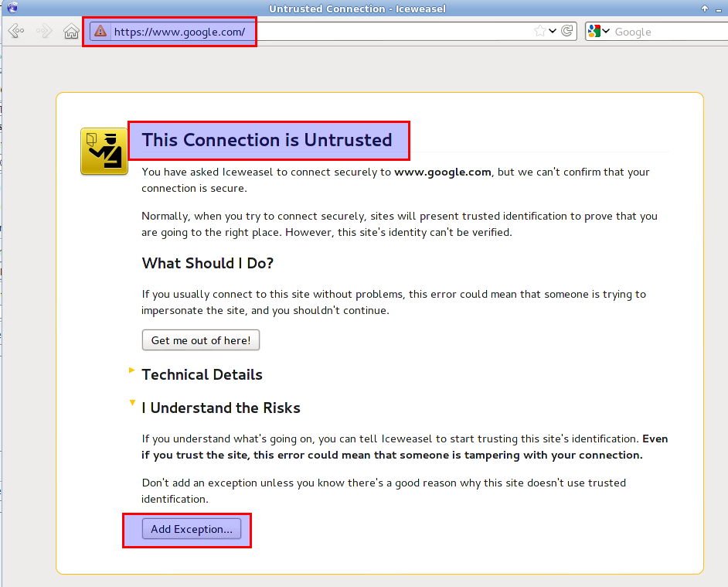Viewport: 728px width, 587px height.
Task: Open the search engine selector dropdown arrow
Action: [x=606, y=31]
